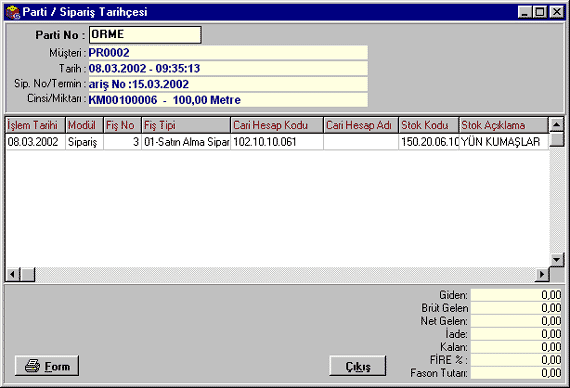Click the horizontal scrollbar thumb
This screenshot has width=570, height=388.
coord(28,274)
